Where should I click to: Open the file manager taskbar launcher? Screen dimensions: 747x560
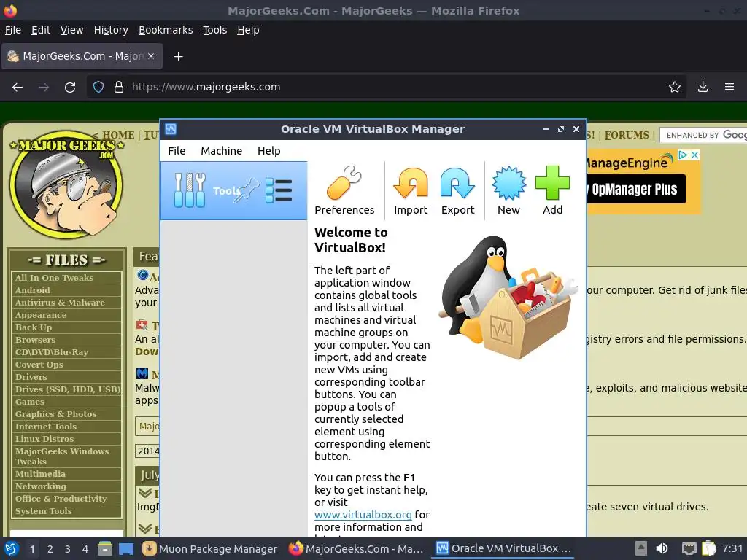click(105, 548)
